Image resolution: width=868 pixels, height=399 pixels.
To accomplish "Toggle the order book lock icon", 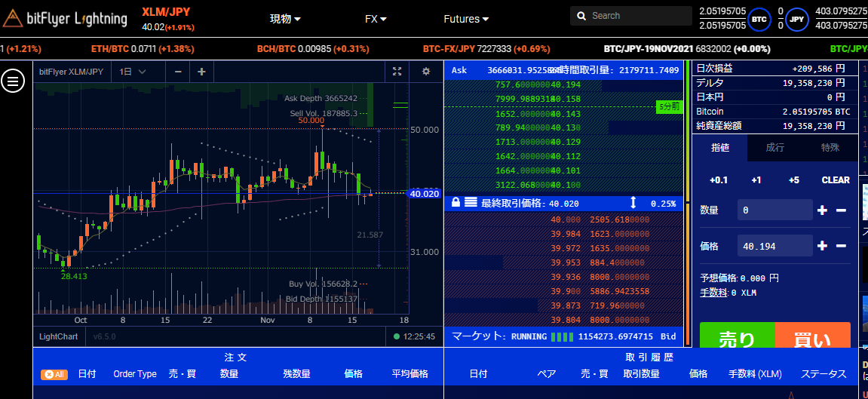I will [455, 203].
